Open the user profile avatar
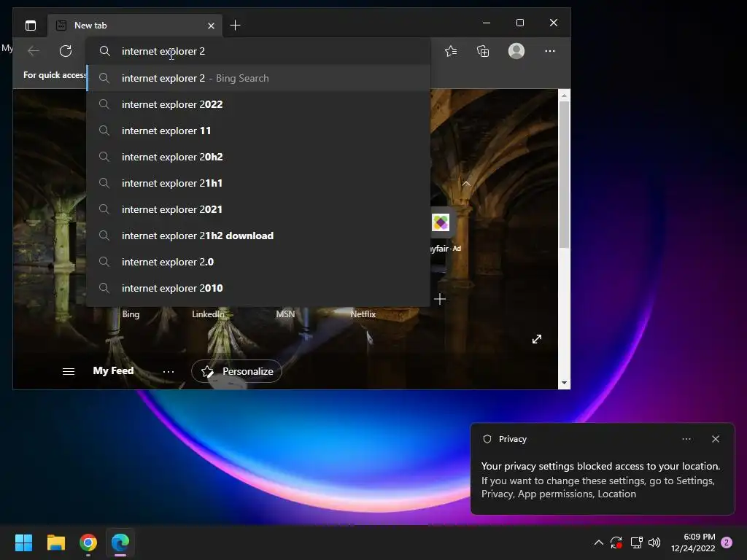747x560 pixels. pos(516,51)
